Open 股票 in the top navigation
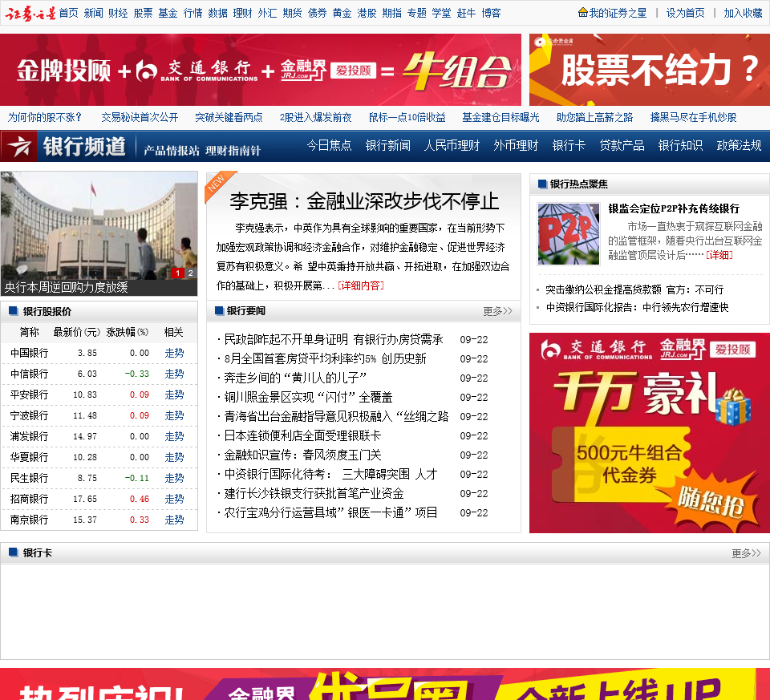This screenshot has width=770, height=700. click(x=143, y=14)
